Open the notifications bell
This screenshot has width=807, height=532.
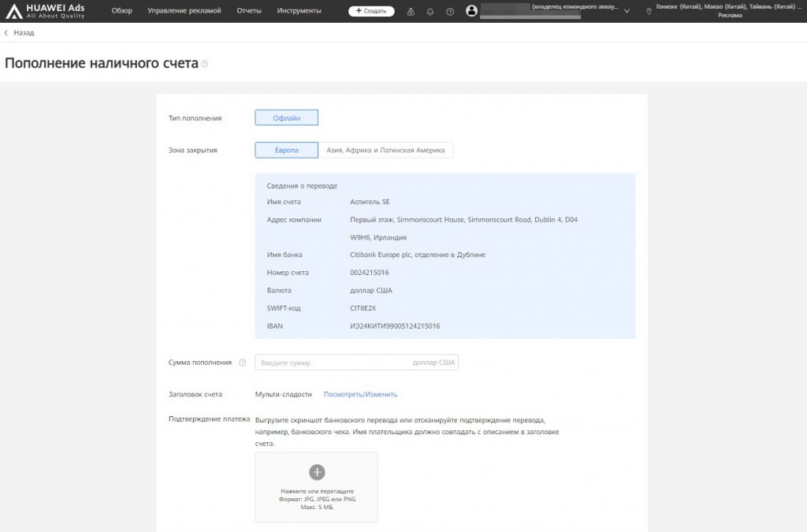[x=430, y=11]
